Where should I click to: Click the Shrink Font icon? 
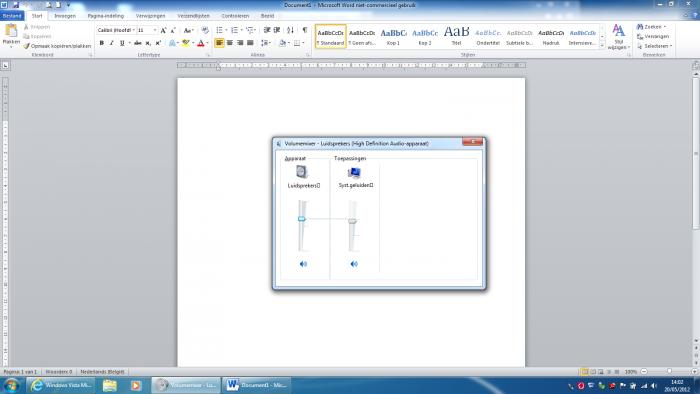[x=173, y=30]
